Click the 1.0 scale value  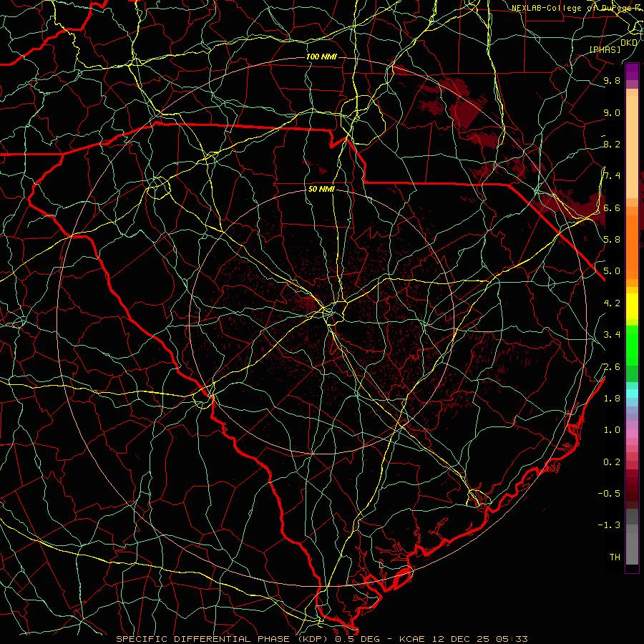pyautogui.click(x=612, y=430)
